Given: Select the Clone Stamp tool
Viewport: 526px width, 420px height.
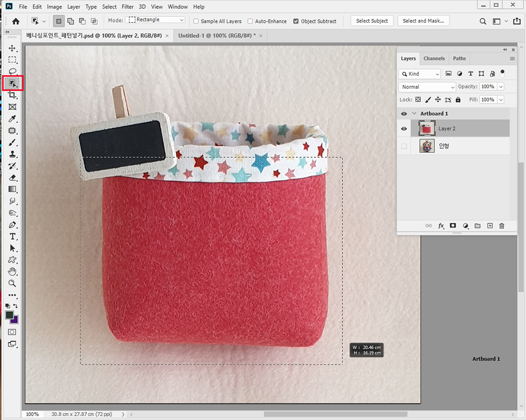Looking at the screenshot, I should [12, 154].
